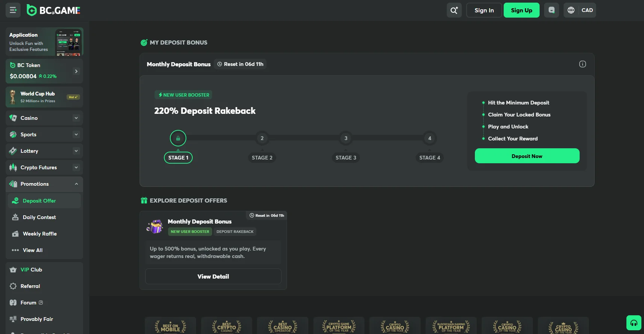Click the Stage 1 lock icon
This screenshot has width=644, height=334.
coord(178,138)
